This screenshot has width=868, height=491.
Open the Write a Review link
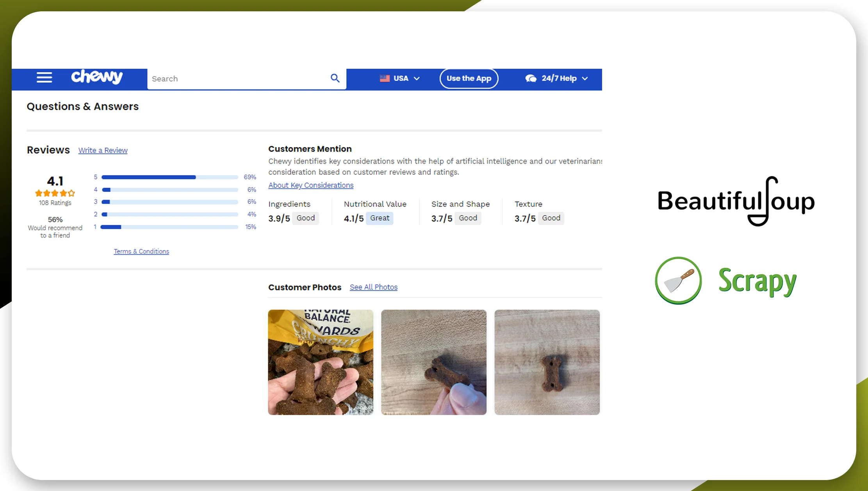click(x=103, y=150)
